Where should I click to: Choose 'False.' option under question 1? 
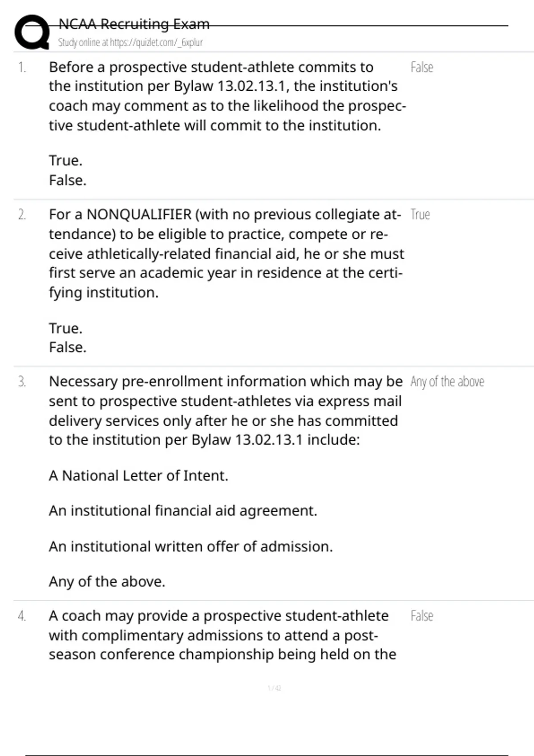point(68,180)
